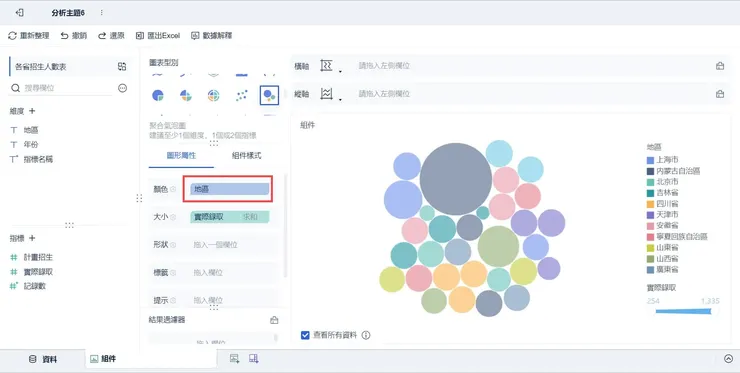The image size is (740, 373).
Task: Click the 地區 field in the 顏色 slot
Action: click(230, 189)
